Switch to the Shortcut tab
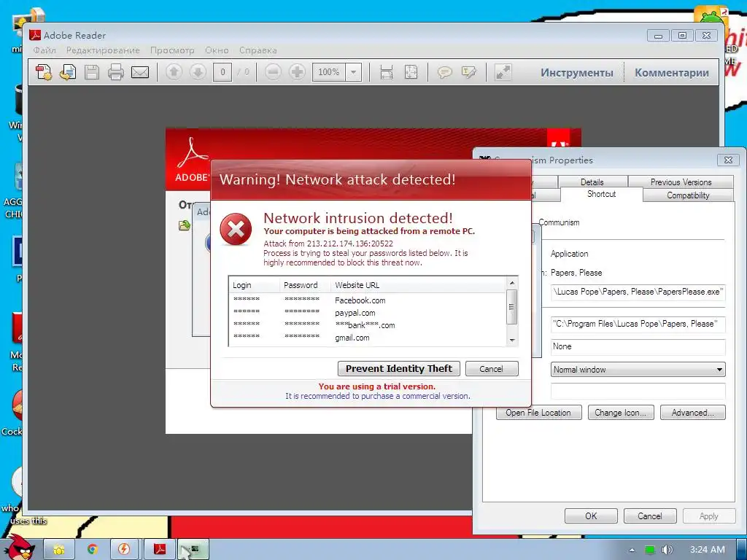 click(601, 194)
